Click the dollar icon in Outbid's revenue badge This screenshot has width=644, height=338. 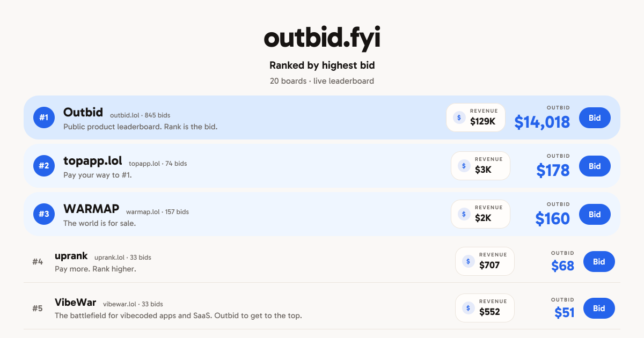459,117
